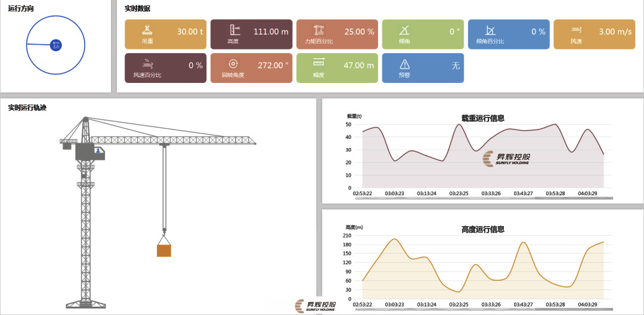Click the 风速 wind speed icon
Screen dimensions: 644x315
coord(576,29)
